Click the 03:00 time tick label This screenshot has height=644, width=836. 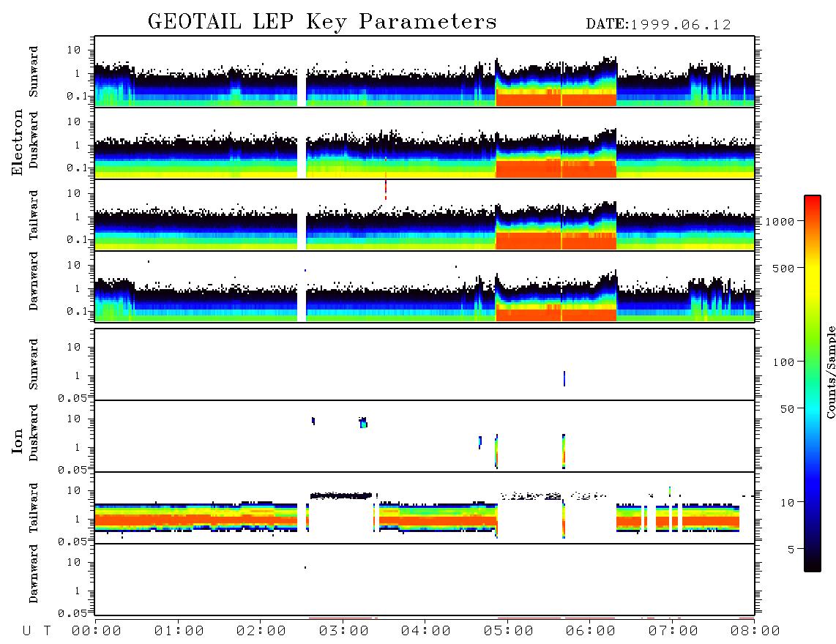343,632
